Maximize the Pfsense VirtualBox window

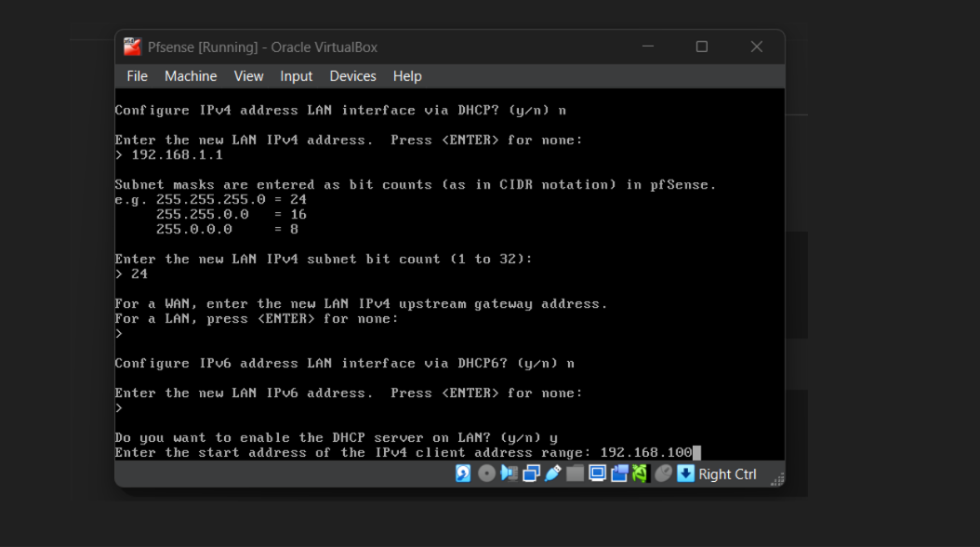(702, 47)
